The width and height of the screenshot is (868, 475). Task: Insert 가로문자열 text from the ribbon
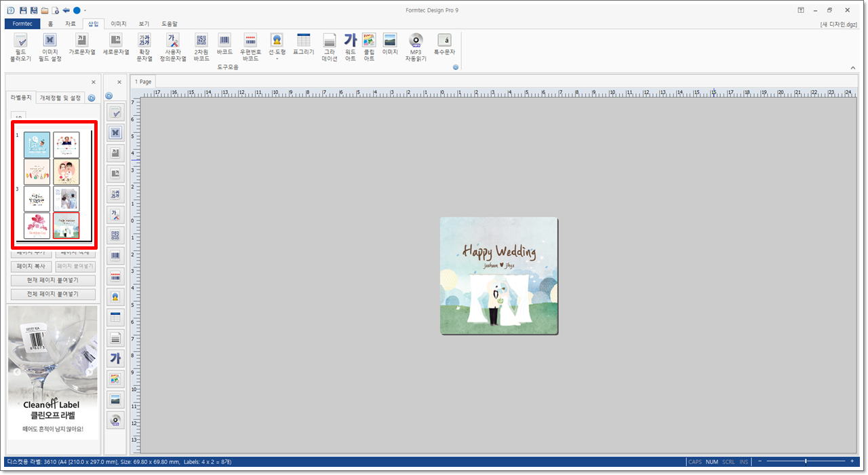pos(82,44)
